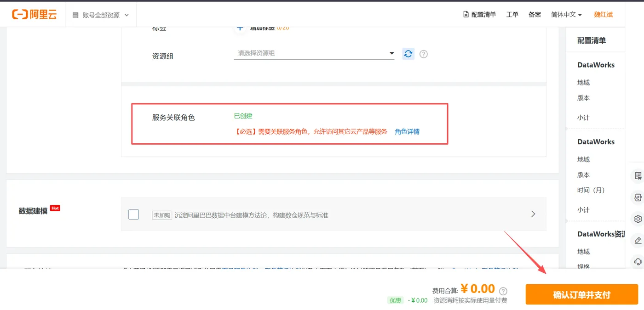Refresh the resource group list

coord(408,54)
